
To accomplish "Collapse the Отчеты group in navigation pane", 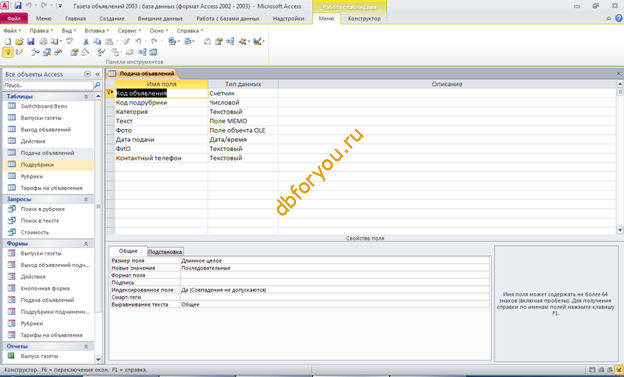I will coord(86,346).
